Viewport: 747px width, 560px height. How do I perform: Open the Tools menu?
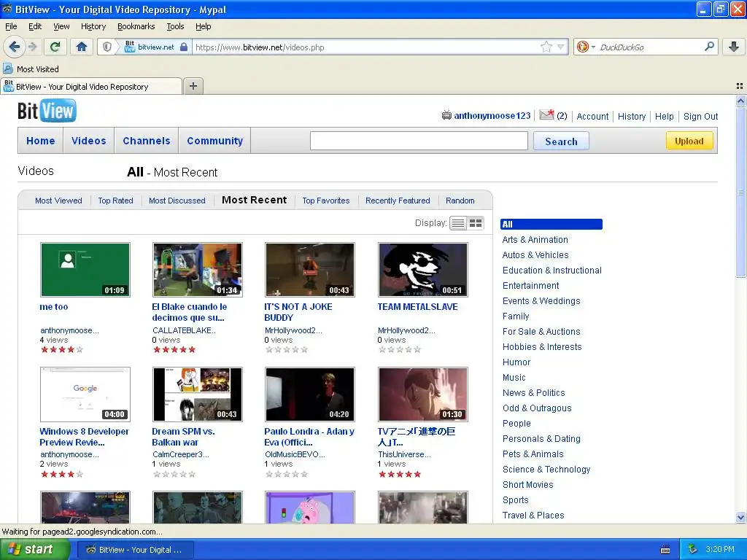tap(175, 26)
